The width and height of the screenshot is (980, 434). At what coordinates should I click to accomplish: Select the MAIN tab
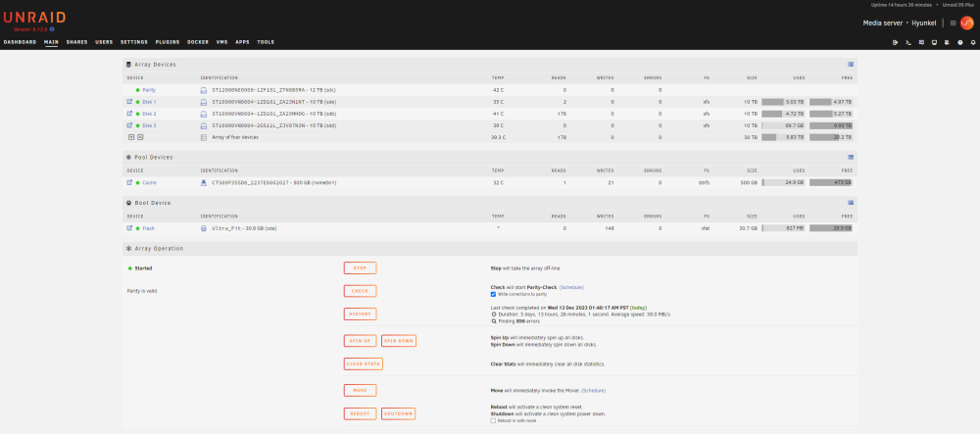coord(51,42)
